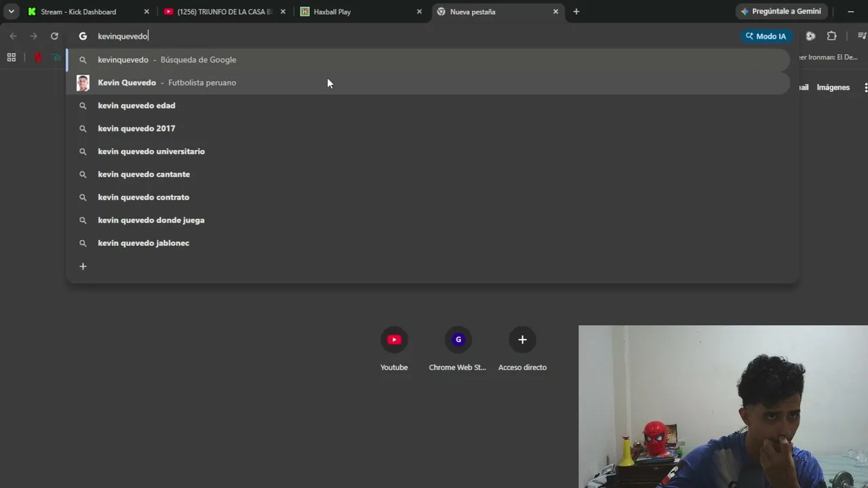
Task: Add a shortcut with Acceso directo
Action: pos(522,349)
